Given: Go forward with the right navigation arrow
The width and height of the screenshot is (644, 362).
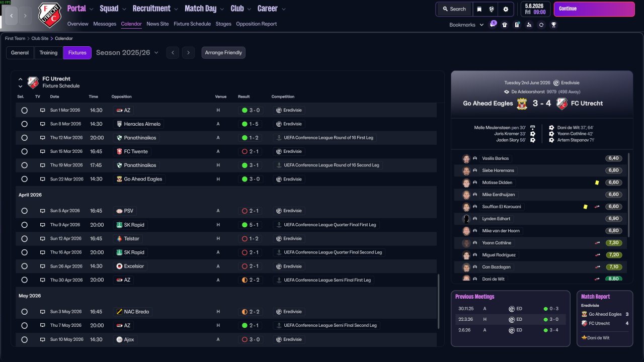Looking at the screenshot, I should click(x=25, y=16).
